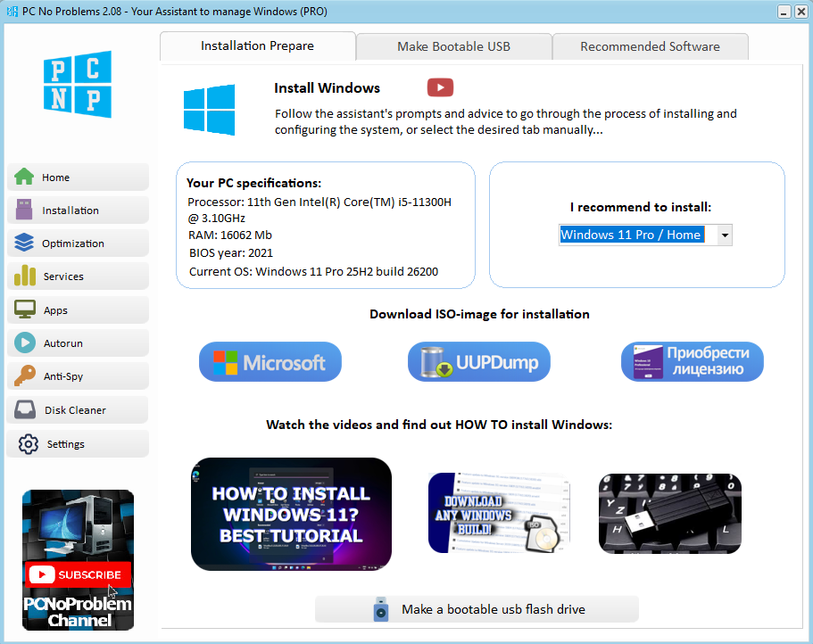Open the Autorun section label
This screenshot has height=644, width=813.
click(63, 343)
